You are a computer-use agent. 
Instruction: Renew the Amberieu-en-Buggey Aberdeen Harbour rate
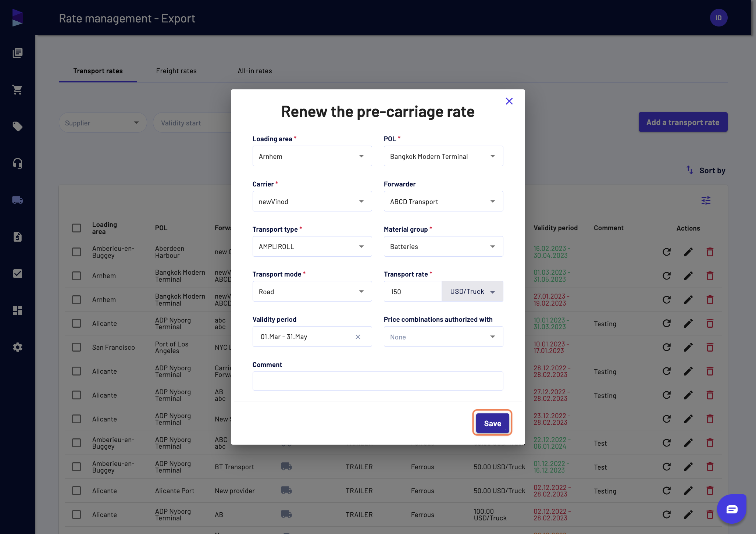click(667, 252)
